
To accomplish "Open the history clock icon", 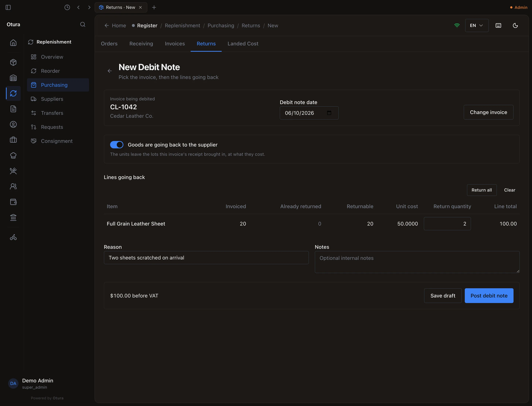I will coord(67,8).
